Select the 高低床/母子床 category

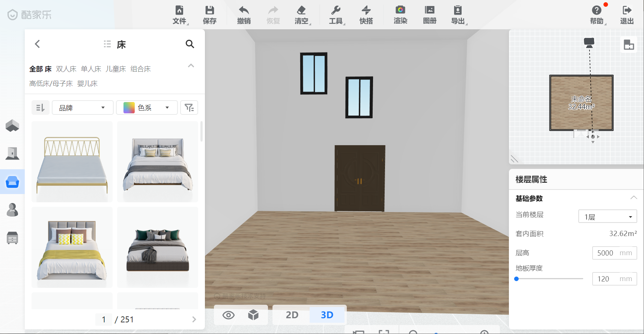pos(51,84)
